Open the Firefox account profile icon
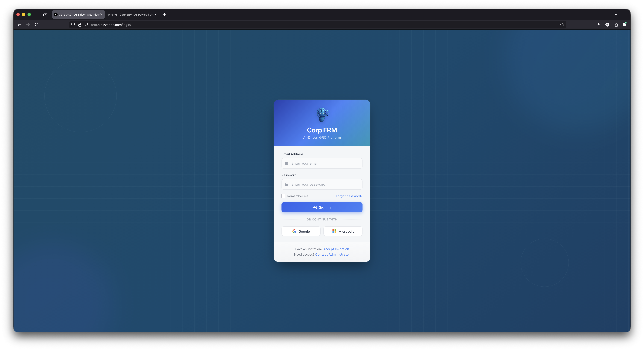This screenshot has height=350, width=644. point(607,24)
